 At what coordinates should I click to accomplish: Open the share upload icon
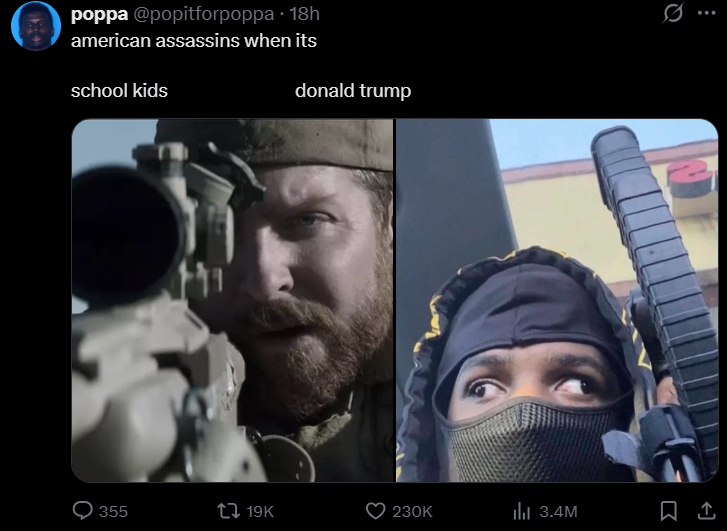pyautogui.click(x=706, y=511)
